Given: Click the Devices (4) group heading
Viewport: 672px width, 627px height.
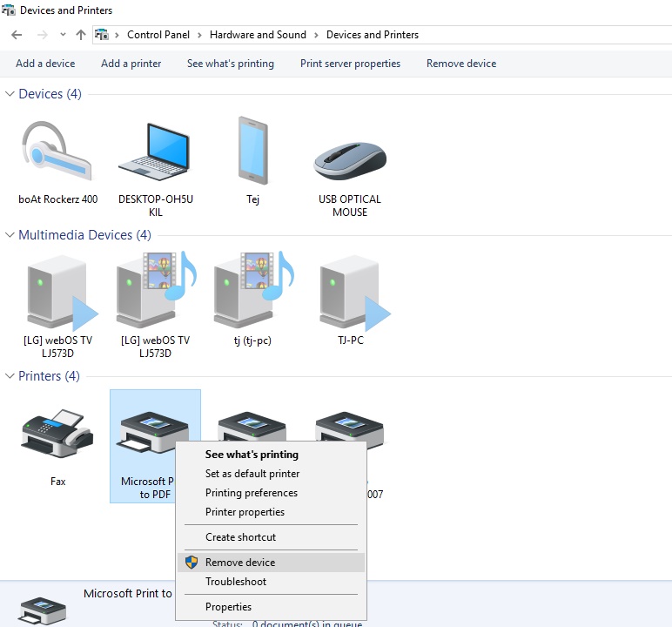Looking at the screenshot, I should [x=50, y=93].
